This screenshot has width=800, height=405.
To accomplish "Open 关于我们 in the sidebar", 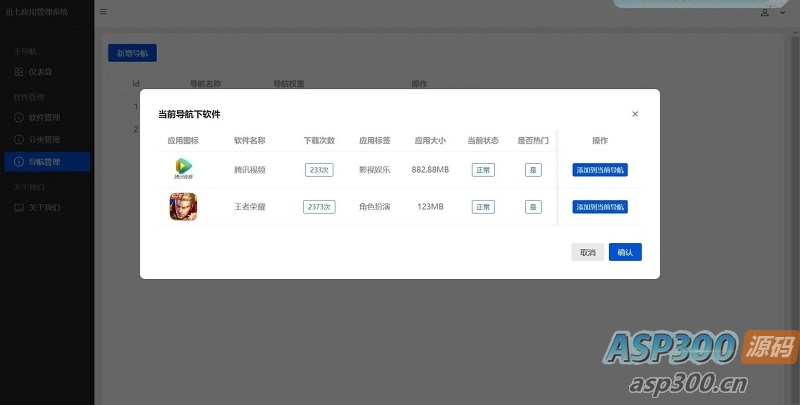I will (44, 207).
